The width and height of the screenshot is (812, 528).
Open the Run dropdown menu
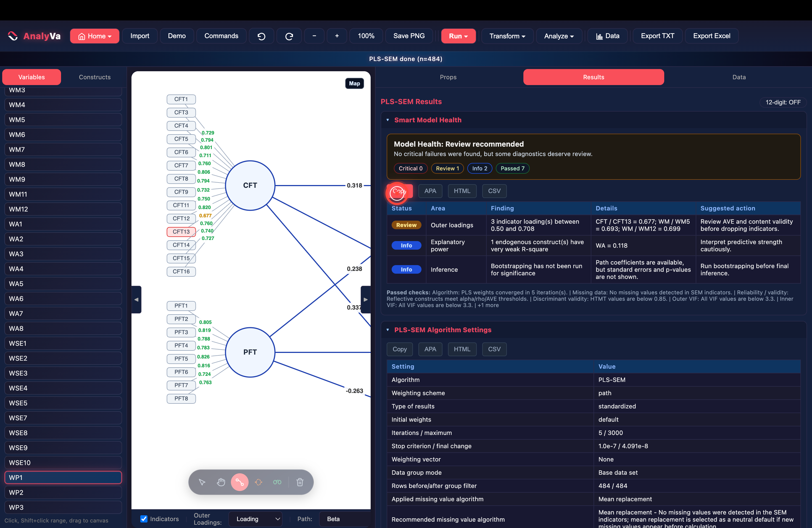pos(458,36)
